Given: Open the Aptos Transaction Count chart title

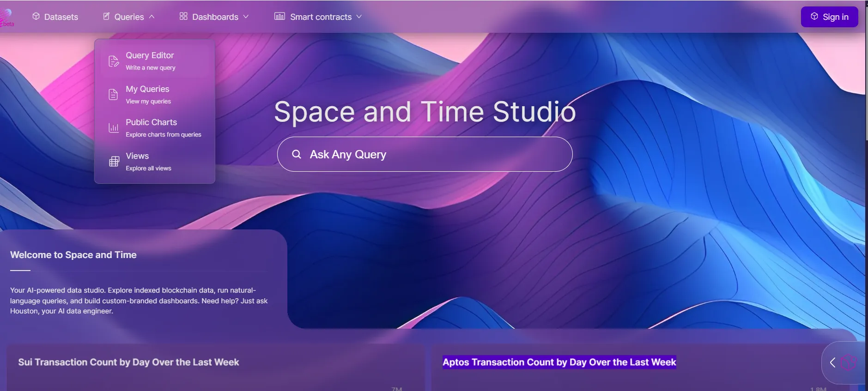Looking at the screenshot, I should 559,362.
